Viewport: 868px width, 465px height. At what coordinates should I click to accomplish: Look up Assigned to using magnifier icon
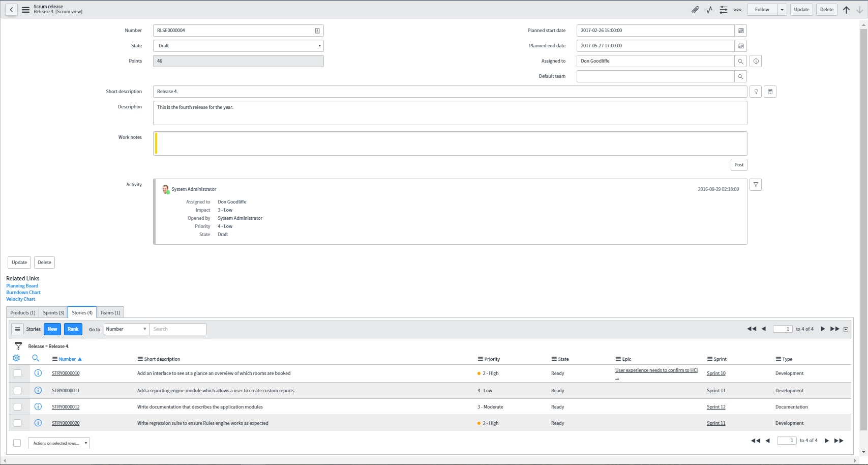tap(741, 61)
